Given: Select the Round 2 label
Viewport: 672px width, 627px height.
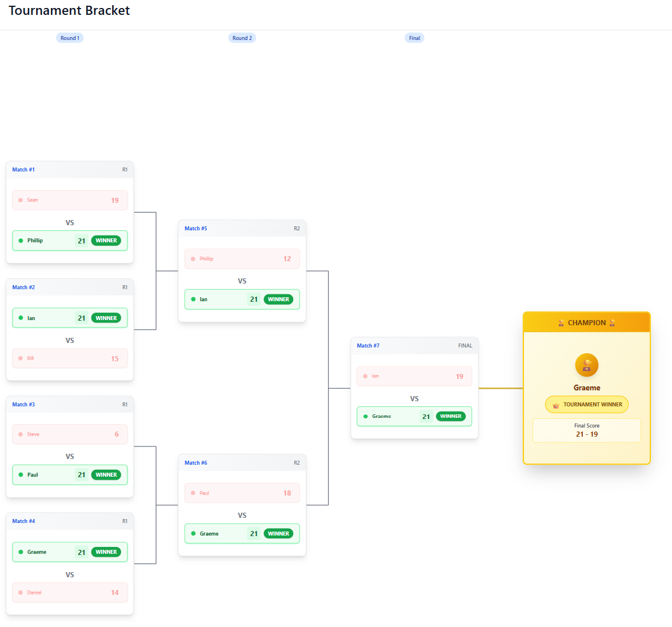Looking at the screenshot, I should pyautogui.click(x=242, y=38).
